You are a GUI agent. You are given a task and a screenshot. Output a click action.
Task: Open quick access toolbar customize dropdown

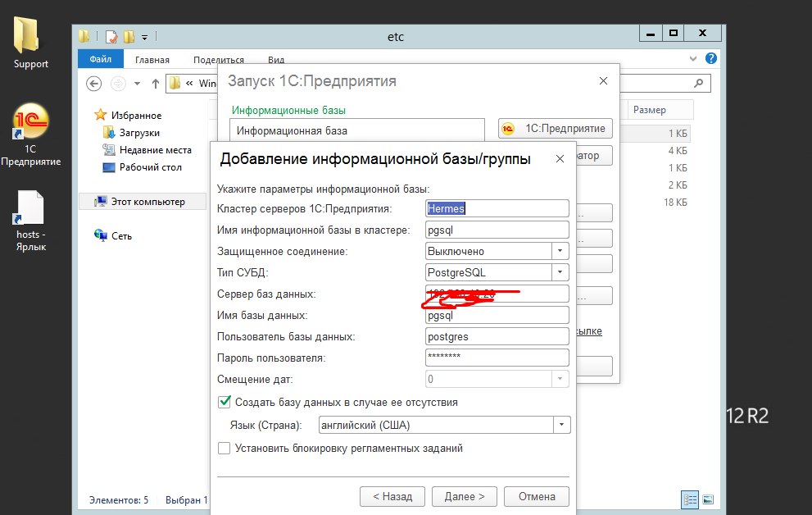[144, 37]
